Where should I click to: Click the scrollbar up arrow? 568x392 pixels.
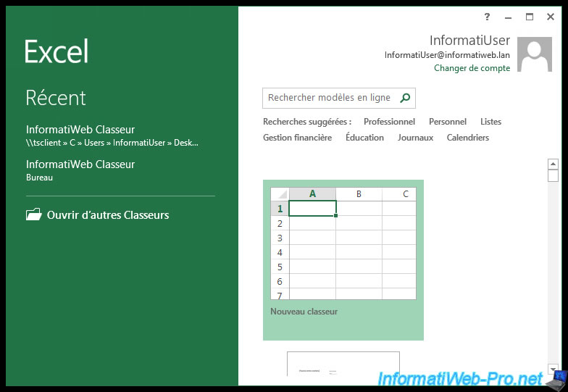tap(553, 164)
